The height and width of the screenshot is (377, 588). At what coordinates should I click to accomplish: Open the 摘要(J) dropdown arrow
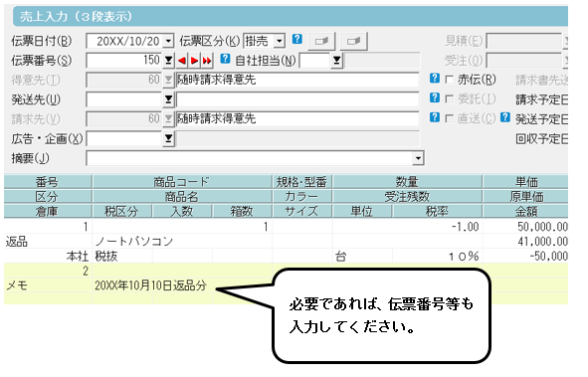pos(418,158)
